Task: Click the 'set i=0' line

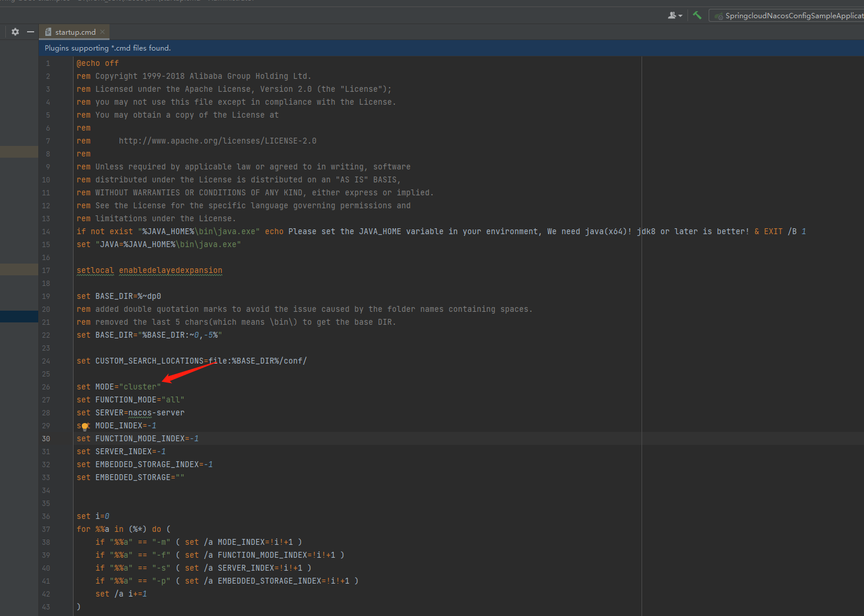Action: click(x=92, y=517)
